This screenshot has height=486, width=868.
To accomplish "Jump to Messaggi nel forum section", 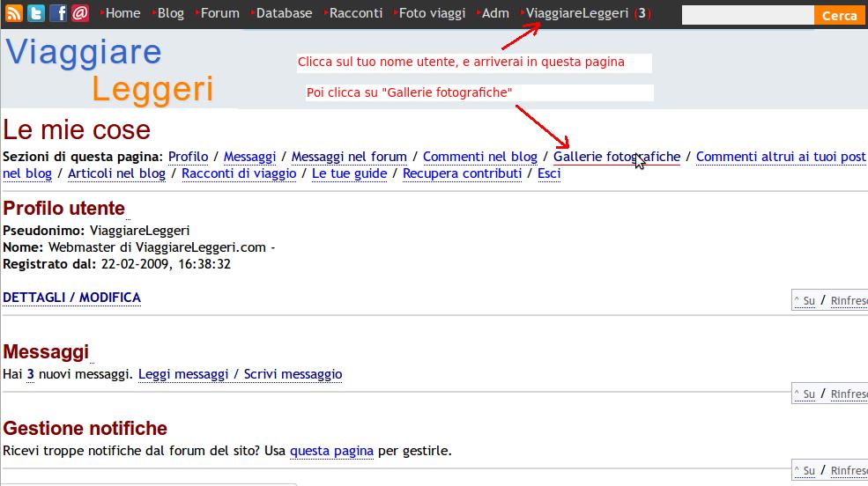I will pos(349,157).
